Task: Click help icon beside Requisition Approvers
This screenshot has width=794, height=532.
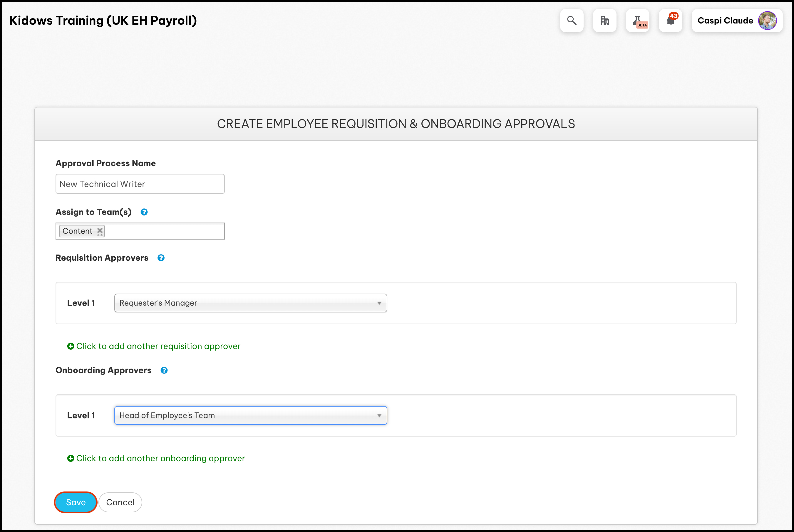Action: (161, 258)
